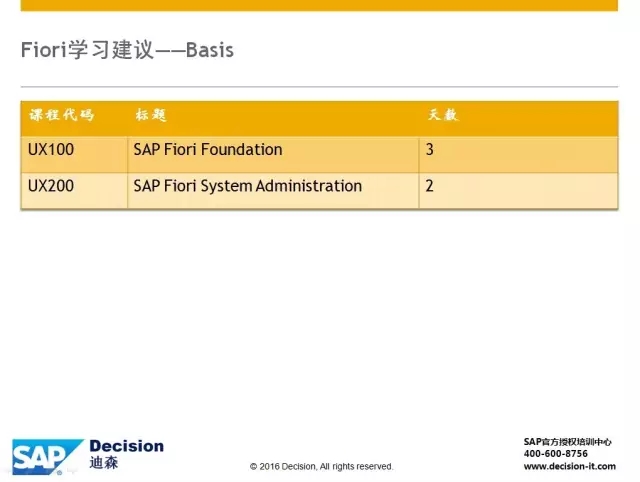Click the 400-600-8756 phone number

point(556,453)
